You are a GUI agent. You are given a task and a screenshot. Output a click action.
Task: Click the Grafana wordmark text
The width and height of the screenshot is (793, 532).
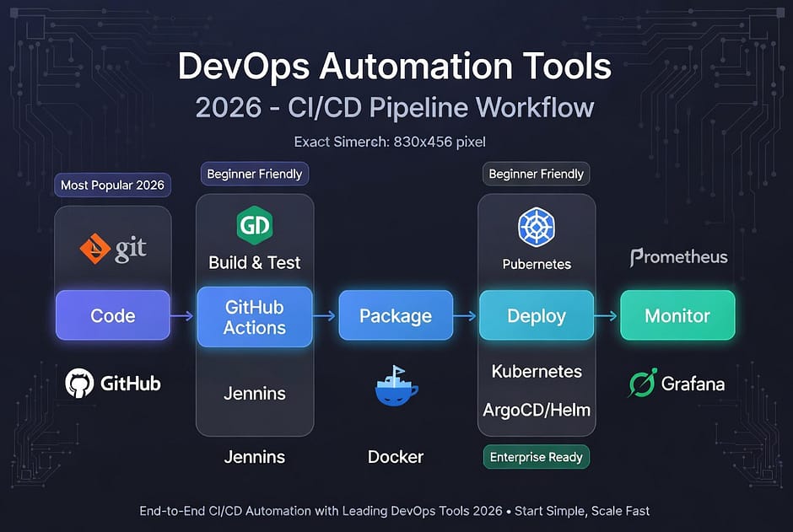coord(693,384)
